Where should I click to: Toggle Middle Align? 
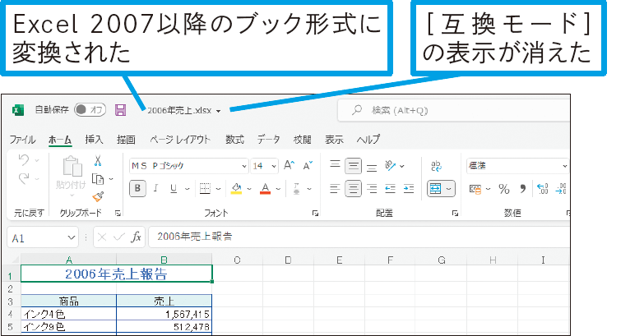pos(353,166)
